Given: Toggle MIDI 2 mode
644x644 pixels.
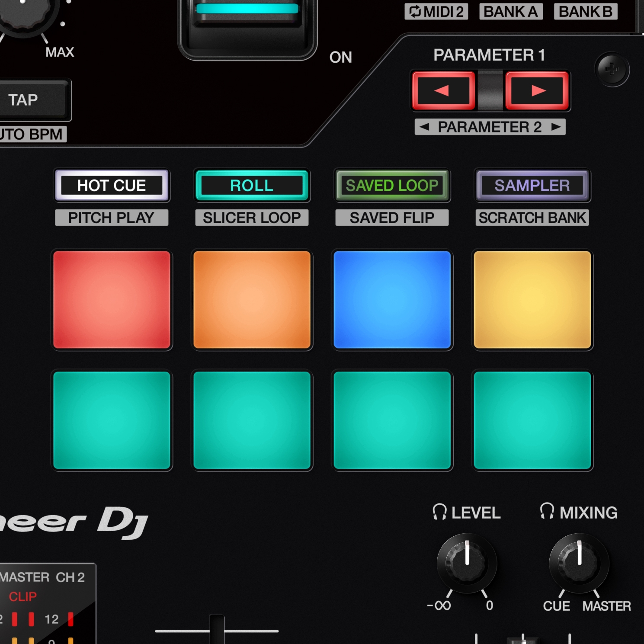Looking at the screenshot, I should pos(436,12).
